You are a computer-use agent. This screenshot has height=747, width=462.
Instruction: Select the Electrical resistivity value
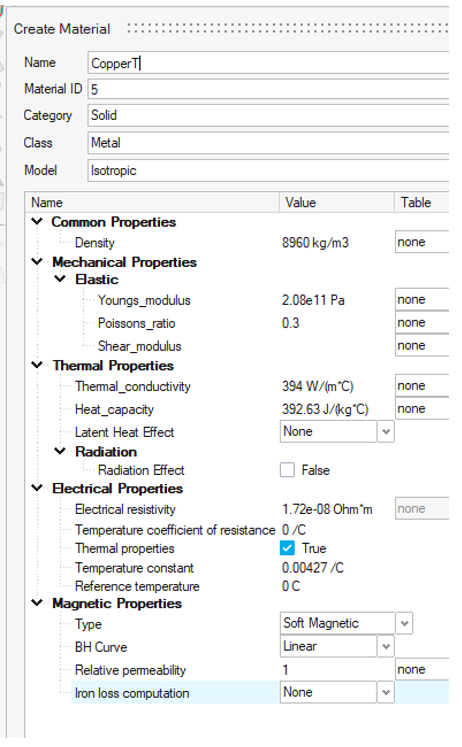point(327,509)
